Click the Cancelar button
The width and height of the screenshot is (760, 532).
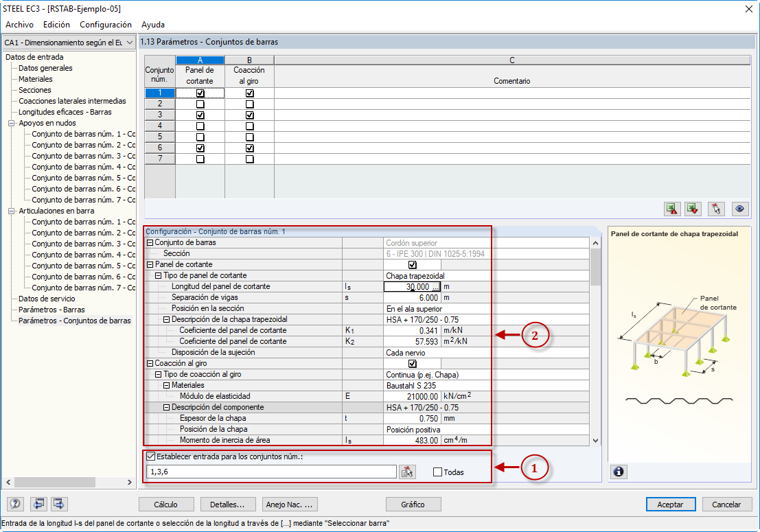(726, 505)
